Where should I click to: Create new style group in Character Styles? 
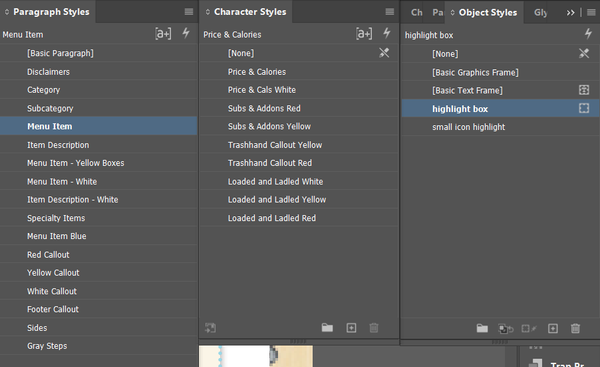coord(327,328)
